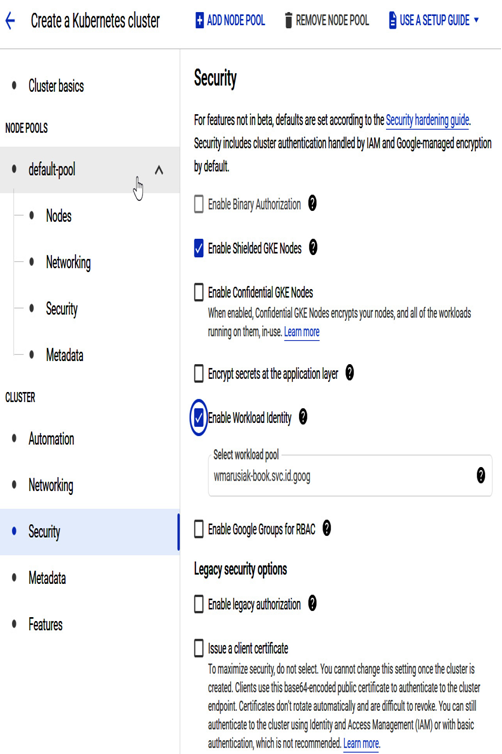Open the Select workload pool field
This screenshot has width=502, height=754.
tap(350, 475)
